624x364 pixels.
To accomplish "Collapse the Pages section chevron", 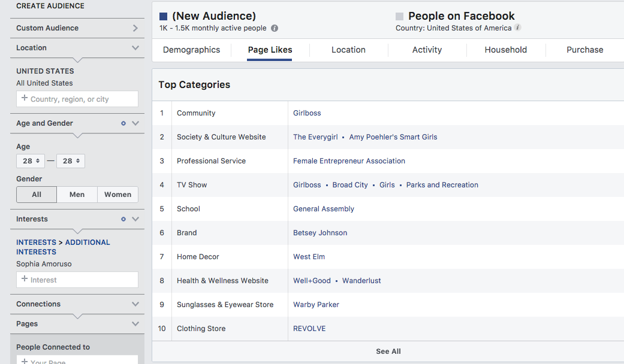I will coord(135,324).
